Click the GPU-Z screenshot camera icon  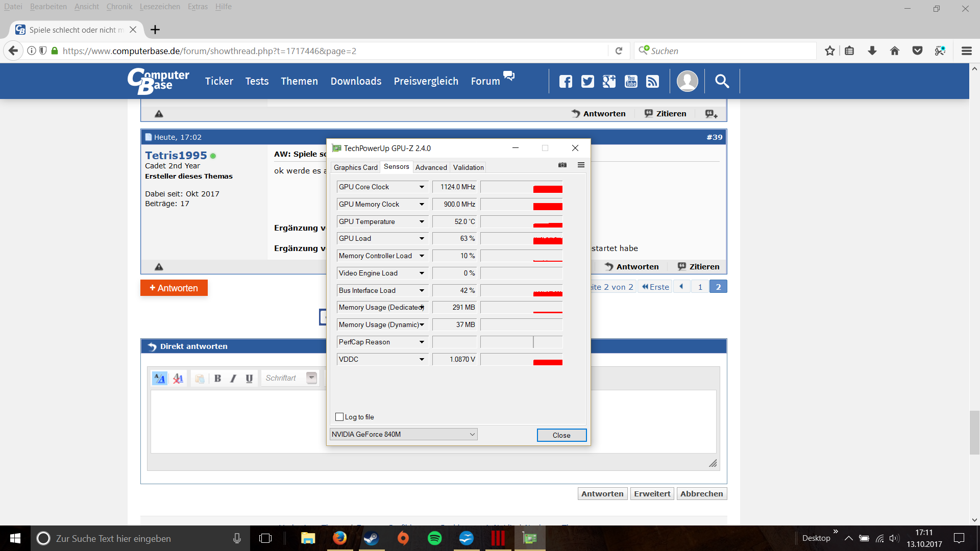tap(562, 165)
